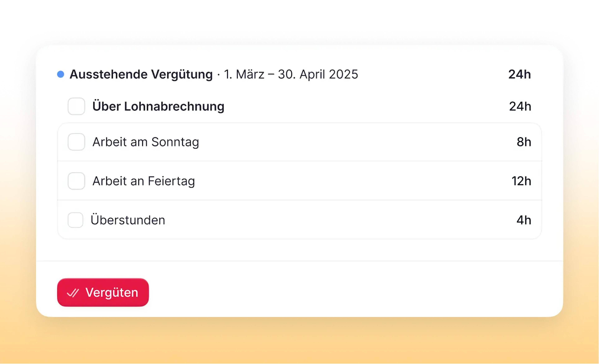Click the Über Lohnabrechnung label
This screenshot has height=364, width=599.
(x=158, y=106)
